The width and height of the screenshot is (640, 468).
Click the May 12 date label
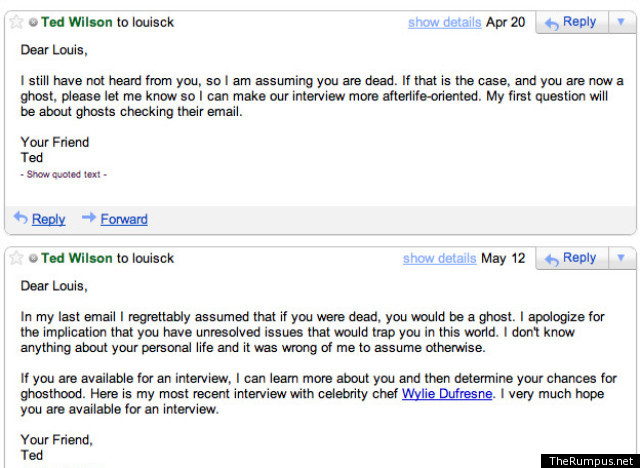point(502,258)
